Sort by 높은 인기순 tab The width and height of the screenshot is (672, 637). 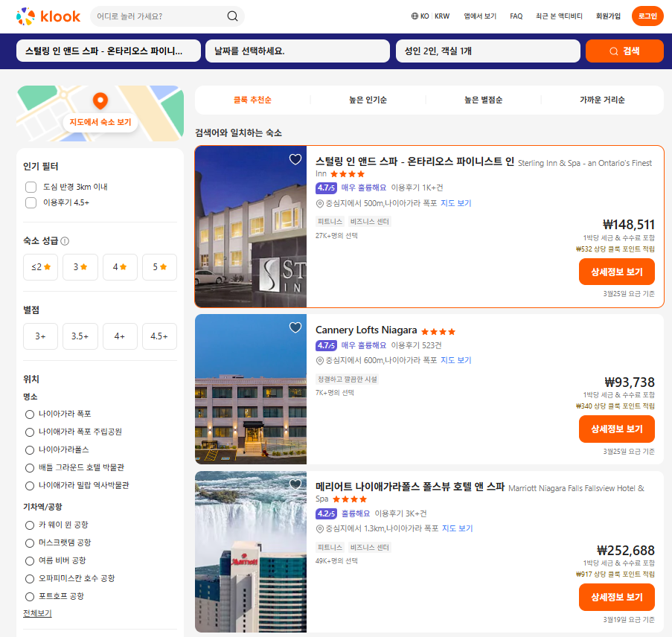[368, 100]
